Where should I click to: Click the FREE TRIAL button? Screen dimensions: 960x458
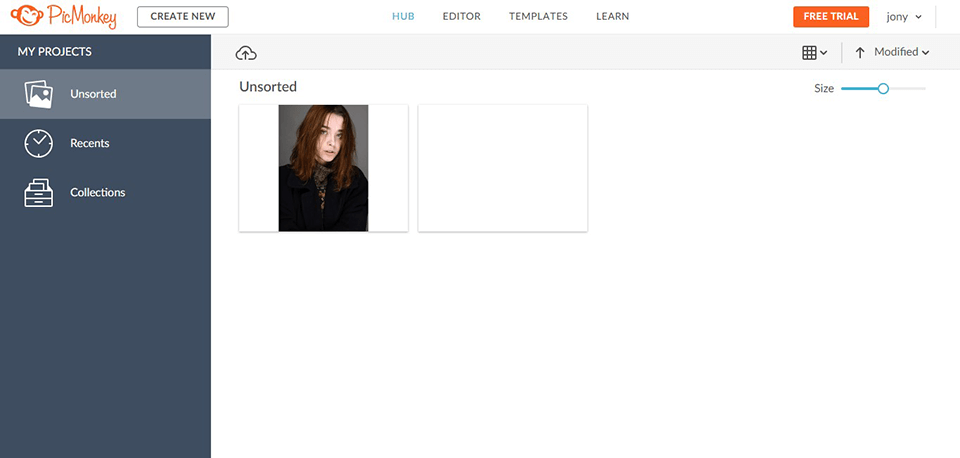tap(831, 17)
